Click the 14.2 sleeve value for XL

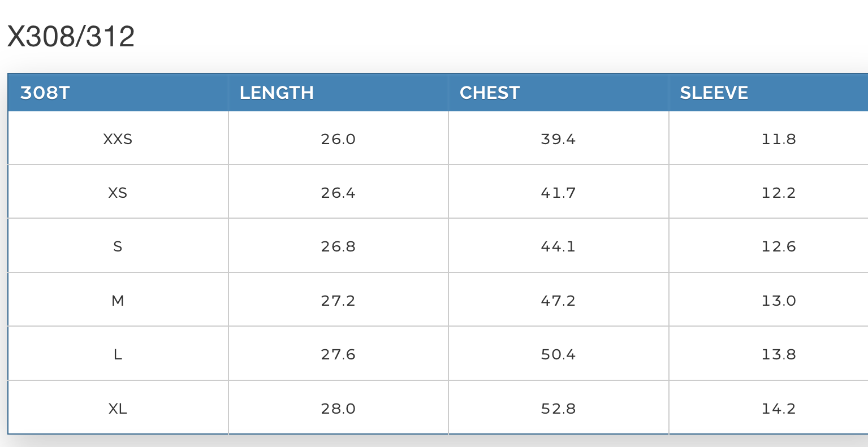pyautogui.click(x=779, y=409)
